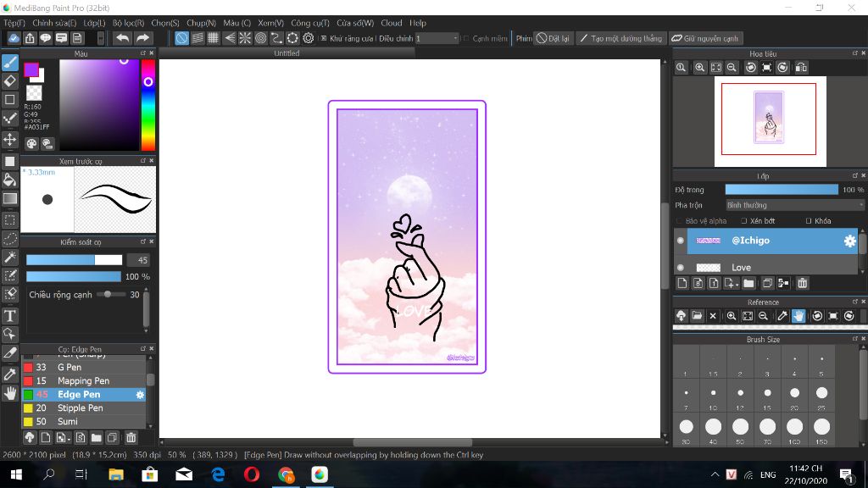Open Bộ lọc(R) menu
Screen dimensions: 868x488
pyautogui.click(x=128, y=23)
